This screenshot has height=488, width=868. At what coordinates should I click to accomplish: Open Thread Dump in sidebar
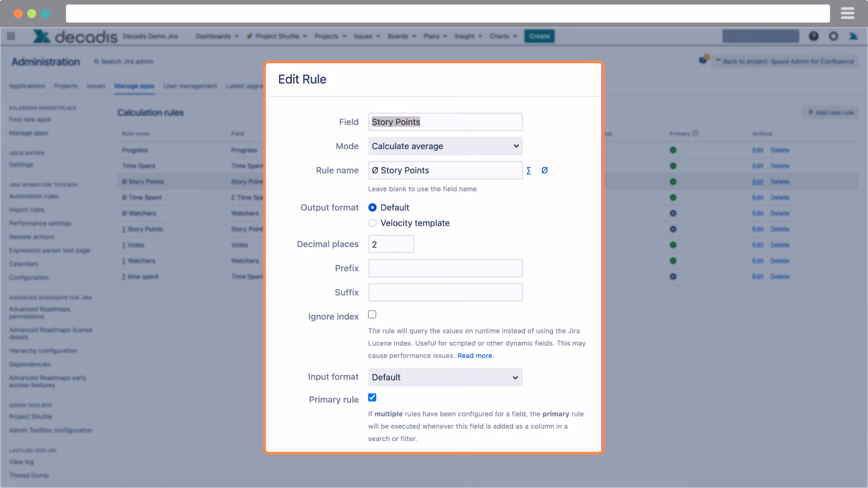28,475
